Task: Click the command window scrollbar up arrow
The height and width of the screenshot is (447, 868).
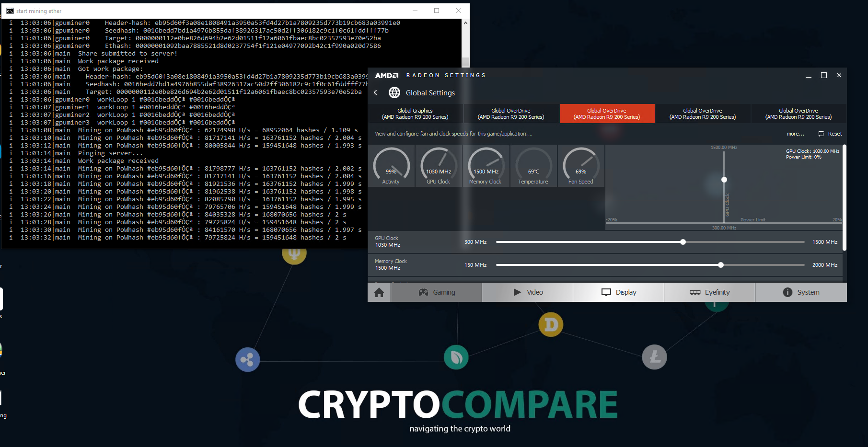Action: (465, 23)
